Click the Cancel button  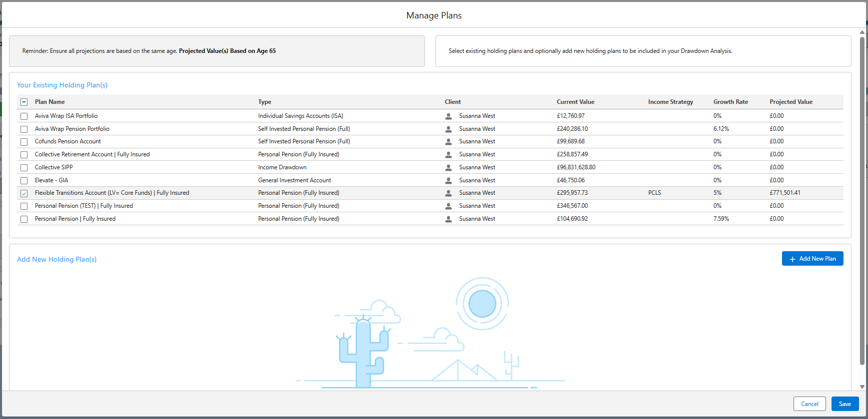[x=809, y=404]
